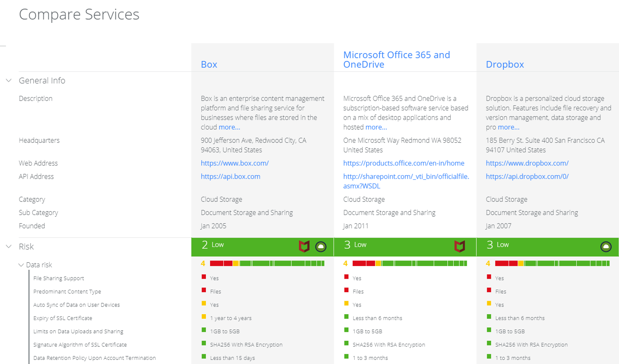Expand Dropbox description with more link
Viewport: 619px width, 364px height.
point(509,127)
